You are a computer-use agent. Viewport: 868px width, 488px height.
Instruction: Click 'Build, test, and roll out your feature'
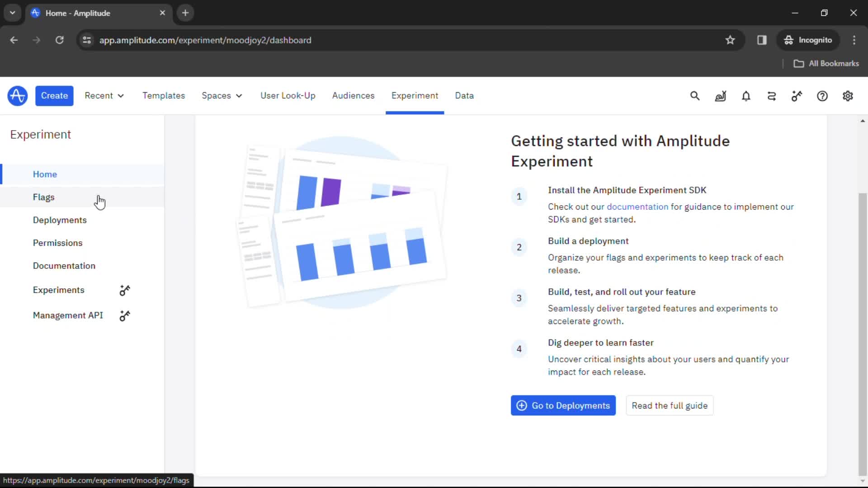(622, 292)
